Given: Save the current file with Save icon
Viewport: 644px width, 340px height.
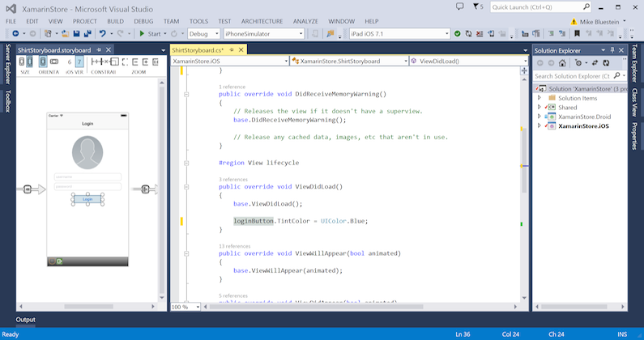Looking at the screenshot, I should point(76,34).
